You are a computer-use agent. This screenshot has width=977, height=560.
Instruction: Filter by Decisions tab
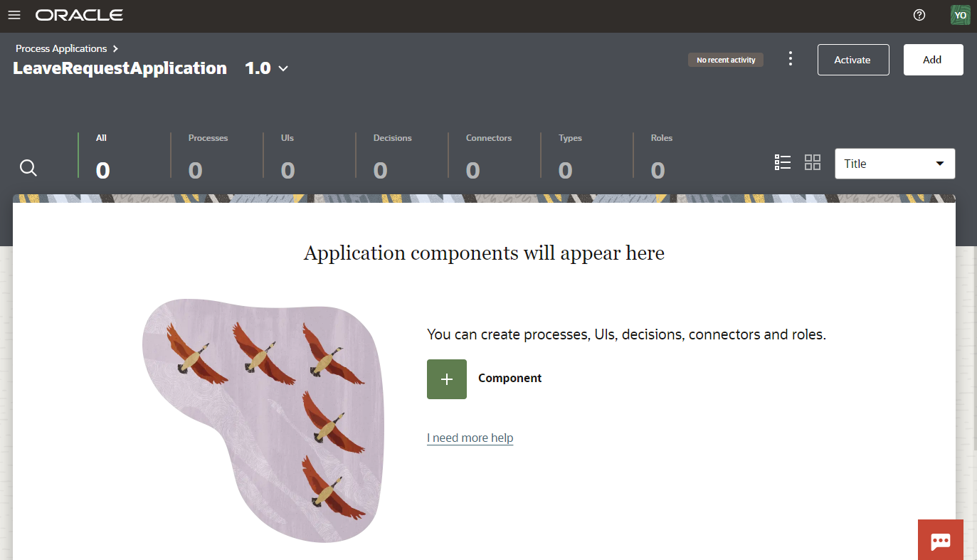(x=392, y=157)
